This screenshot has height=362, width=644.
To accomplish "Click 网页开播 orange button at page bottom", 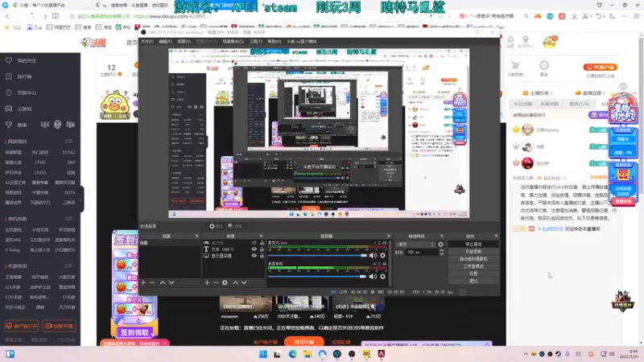I will click(x=304, y=342).
